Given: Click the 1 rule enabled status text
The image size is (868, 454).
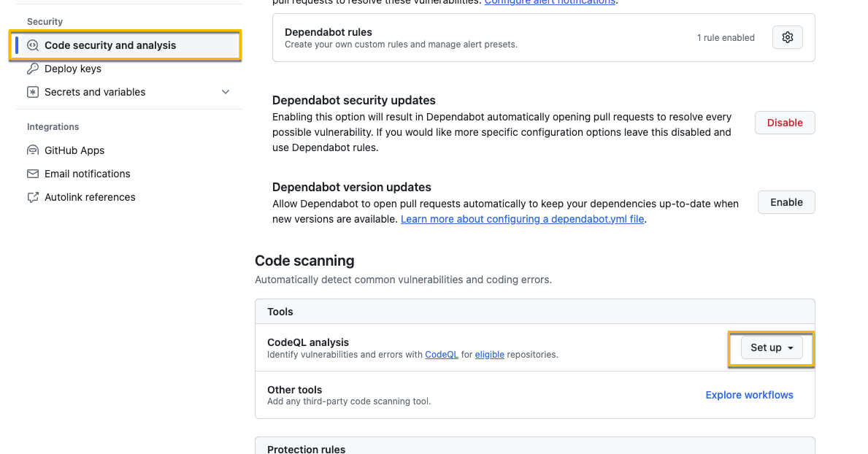Looking at the screenshot, I should pos(726,38).
